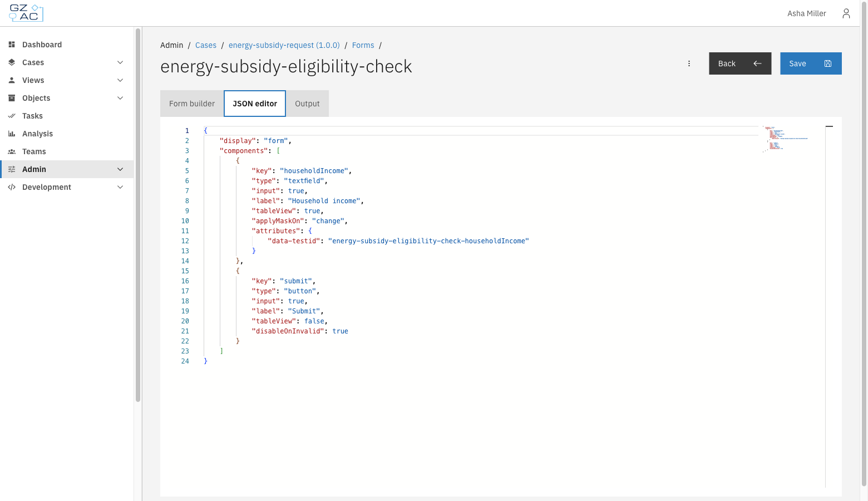Click the back arrow icon
This screenshot has width=868, height=501.
(x=757, y=63)
